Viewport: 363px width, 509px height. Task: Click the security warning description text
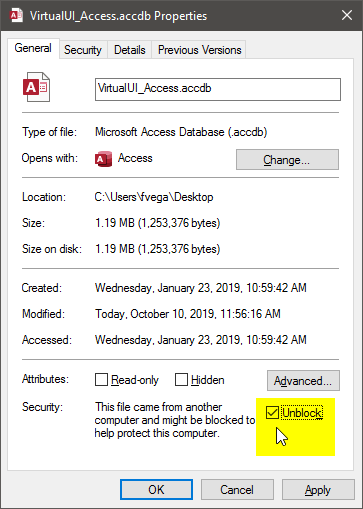coord(175,420)
